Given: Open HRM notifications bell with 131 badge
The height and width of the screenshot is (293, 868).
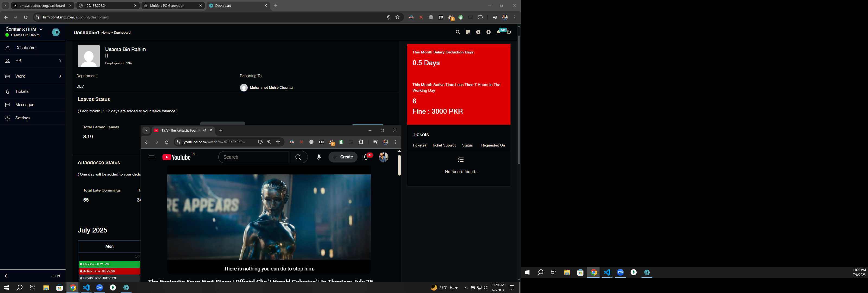Looking at the screenshot, I should [x=499, y=32].
